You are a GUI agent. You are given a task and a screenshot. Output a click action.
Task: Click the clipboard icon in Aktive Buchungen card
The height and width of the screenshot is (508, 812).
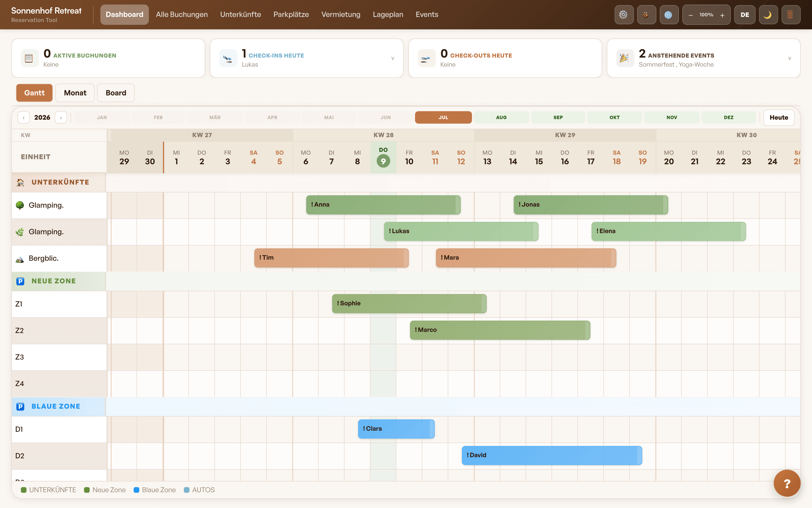[30, 58]
